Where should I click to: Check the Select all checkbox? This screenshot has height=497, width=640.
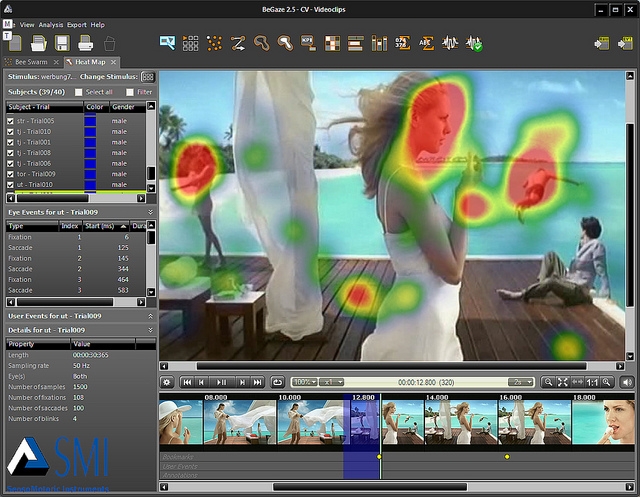(x=79, y=92)
